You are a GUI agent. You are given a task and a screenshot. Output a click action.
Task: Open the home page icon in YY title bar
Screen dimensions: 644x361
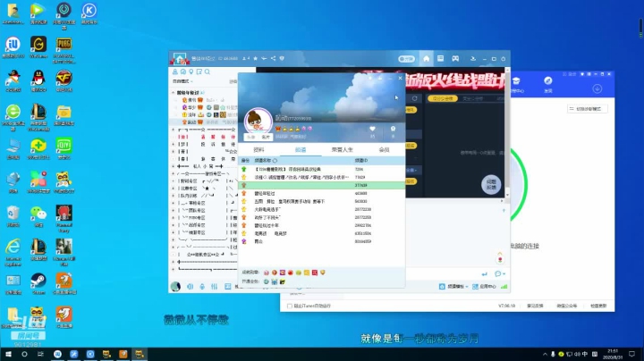point(427,59)
